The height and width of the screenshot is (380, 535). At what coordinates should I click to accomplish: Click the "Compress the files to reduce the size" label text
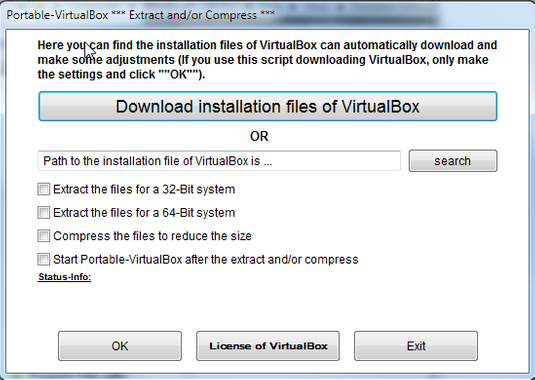[152, 236]
